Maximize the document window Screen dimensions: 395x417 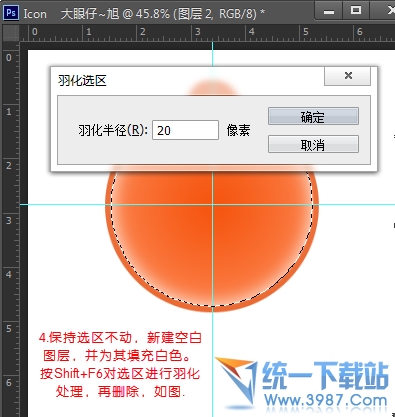click(356, 11)
